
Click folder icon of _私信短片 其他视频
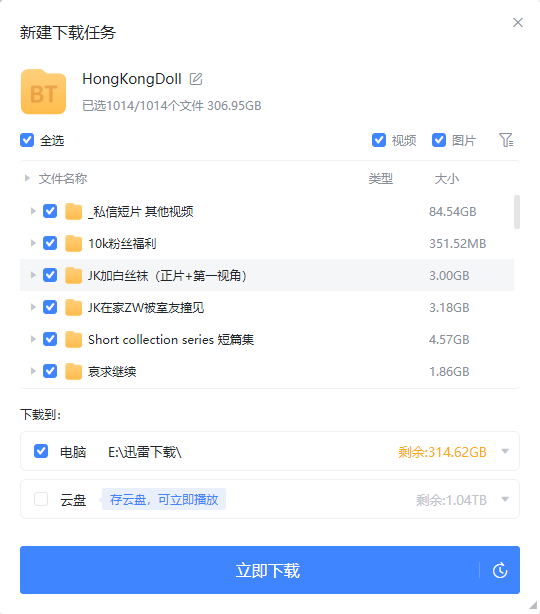[x=73, y=211]
